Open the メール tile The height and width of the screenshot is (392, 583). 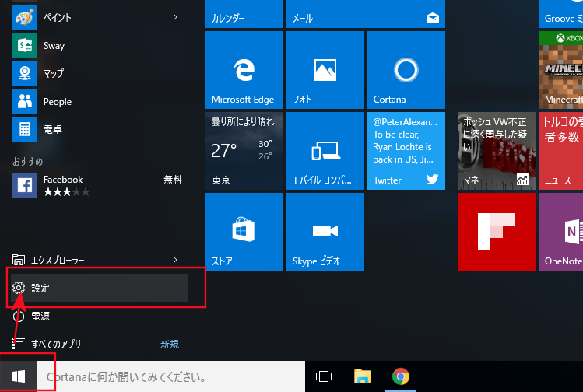(x=366, y=14)
